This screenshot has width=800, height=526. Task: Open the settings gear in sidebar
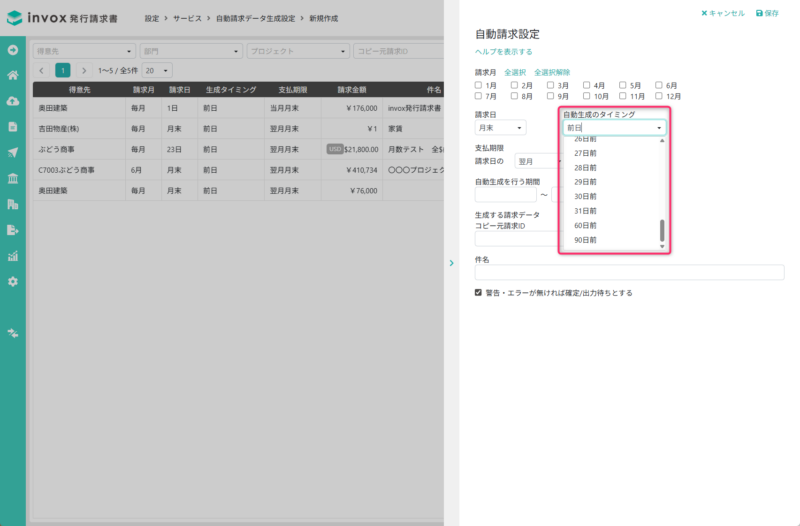(x=13, y=281)
